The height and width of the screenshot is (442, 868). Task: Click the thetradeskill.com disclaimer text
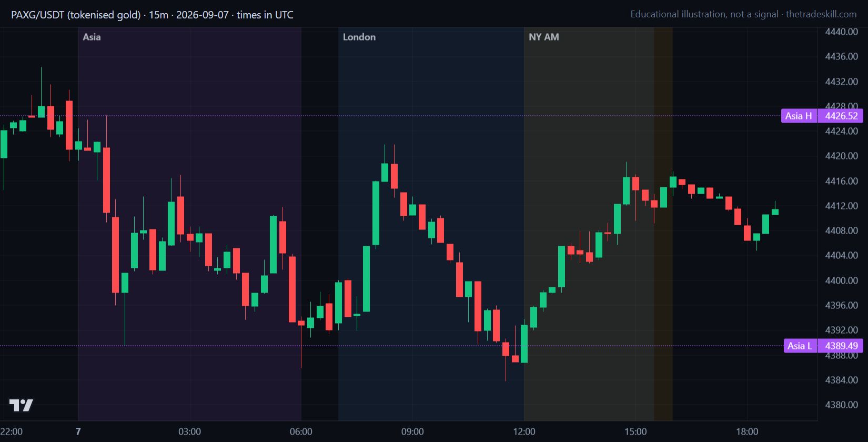coord(743,14)
